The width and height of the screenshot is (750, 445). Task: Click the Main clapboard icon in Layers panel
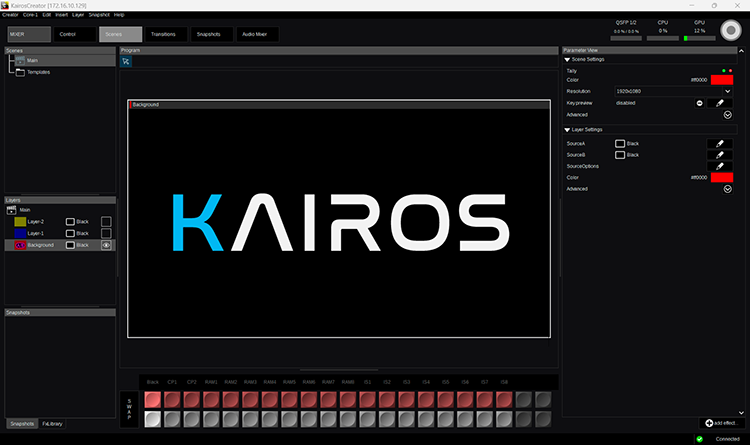[11, 210]
